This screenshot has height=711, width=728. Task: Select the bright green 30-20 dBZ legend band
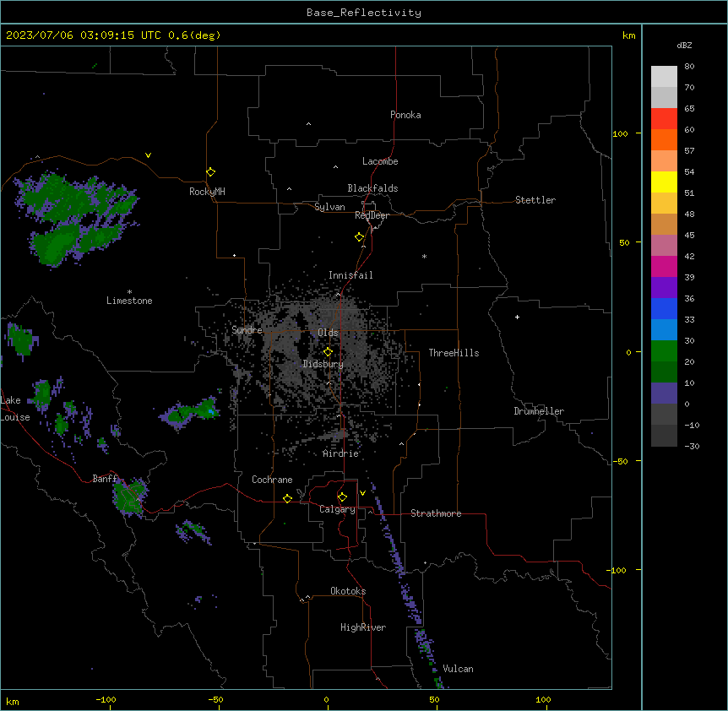(x=664, y=351)
